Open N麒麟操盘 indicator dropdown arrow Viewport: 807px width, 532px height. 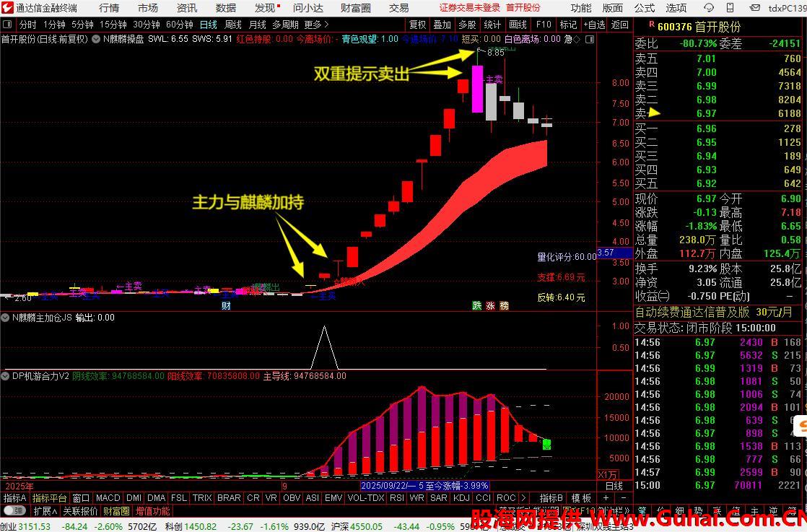(x=96, y=39)
